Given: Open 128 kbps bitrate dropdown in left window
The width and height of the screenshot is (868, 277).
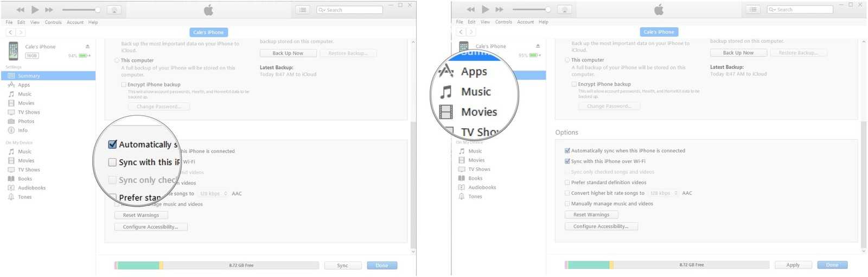Looking at the screenshot, I should 213,194.
